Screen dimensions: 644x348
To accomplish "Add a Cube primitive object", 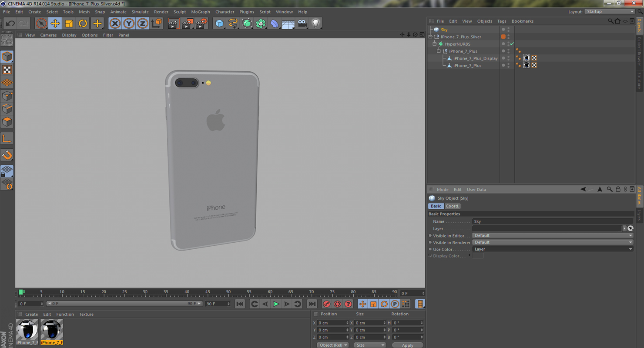I will pos(219,23).
